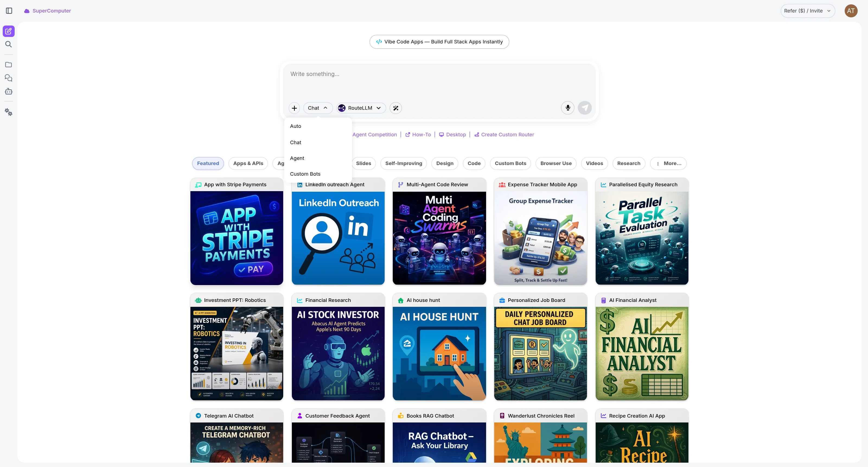This screenshot has height=467, width=868.
Task: Open the gears settings icon in sidebar
Action: (x=9, y=112)
